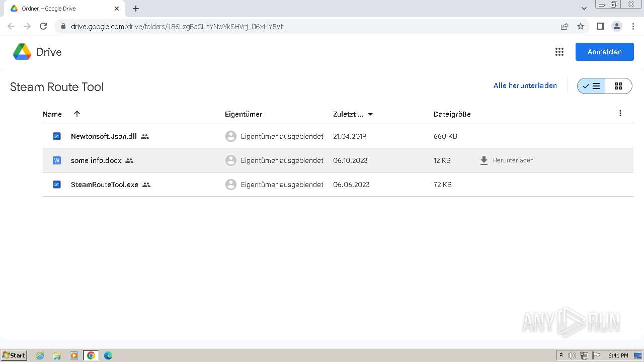Switch to grid layout view
This screenshot has height=362, width=644.
tap(618, 86)
